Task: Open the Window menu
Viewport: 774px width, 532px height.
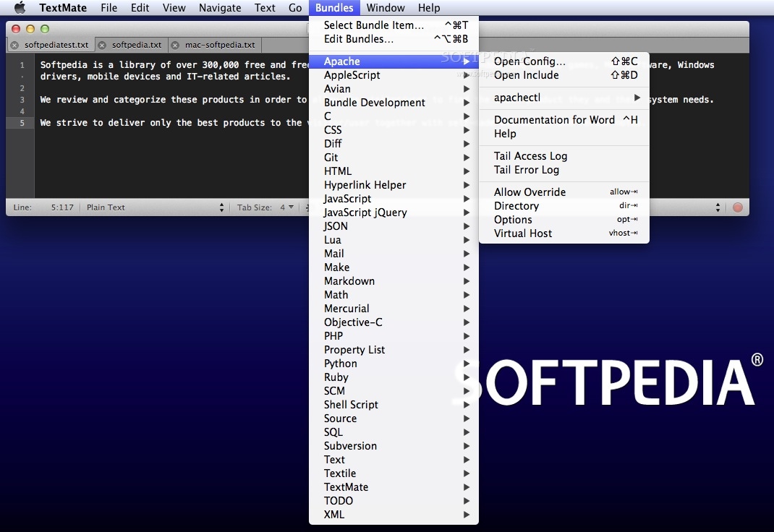Action: coord(386,7)
